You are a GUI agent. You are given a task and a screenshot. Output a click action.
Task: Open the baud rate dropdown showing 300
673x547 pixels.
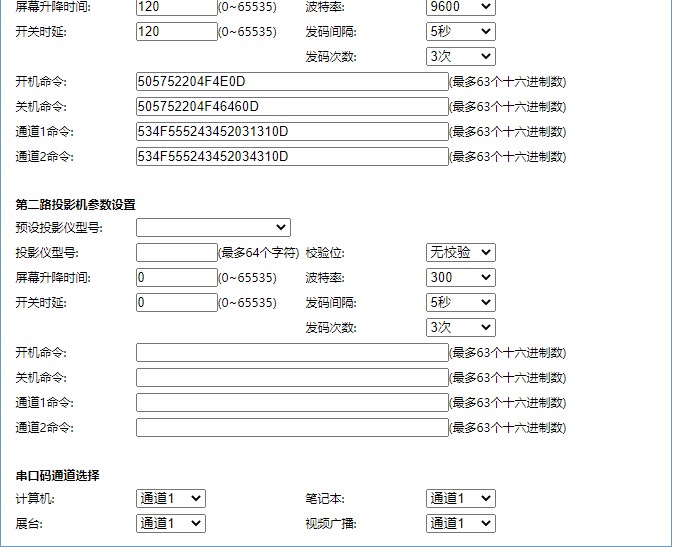460,277
